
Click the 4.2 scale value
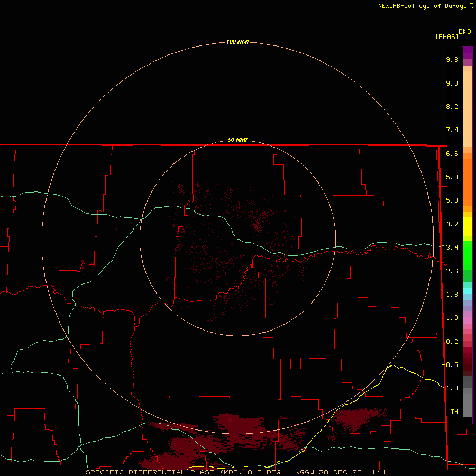click(452, 224)
